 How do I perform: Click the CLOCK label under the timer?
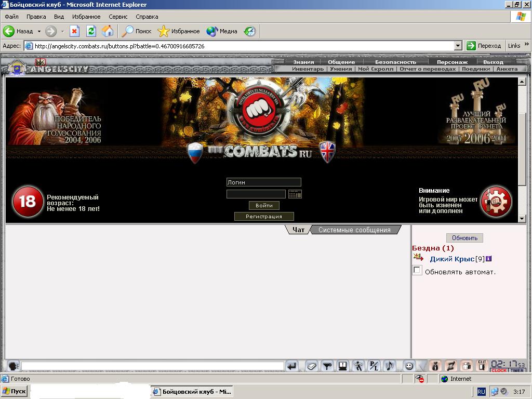pyautogui.click(x=499, y=370)
